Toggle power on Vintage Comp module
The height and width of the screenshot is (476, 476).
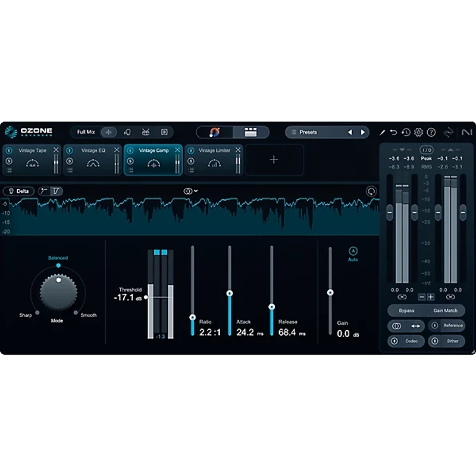click(x=130, y=151)
